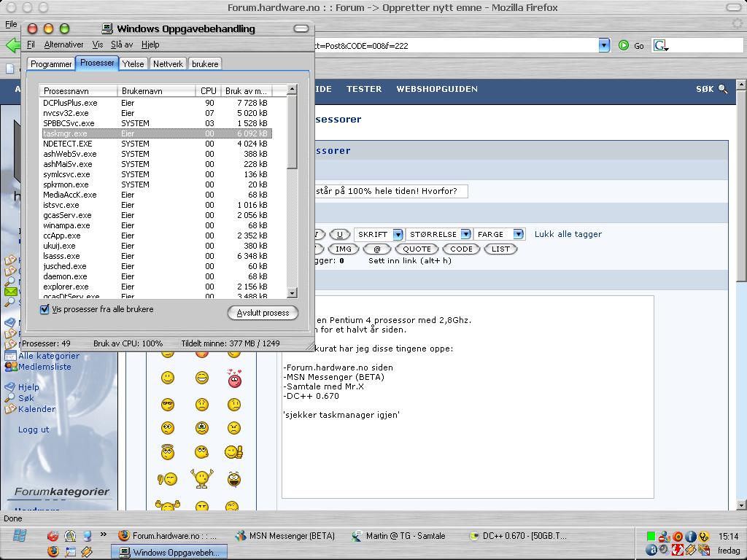Click the Avslutt prosess button

point(263,313)
